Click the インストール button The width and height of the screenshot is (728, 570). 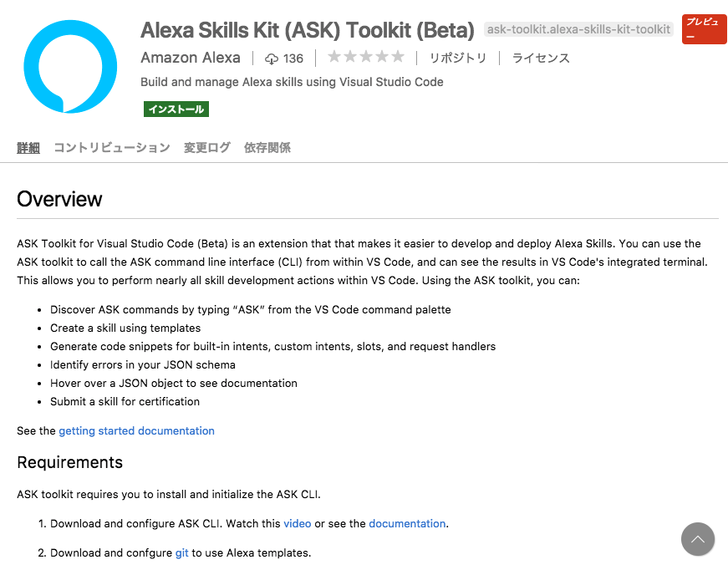click(x=176, y=109)
